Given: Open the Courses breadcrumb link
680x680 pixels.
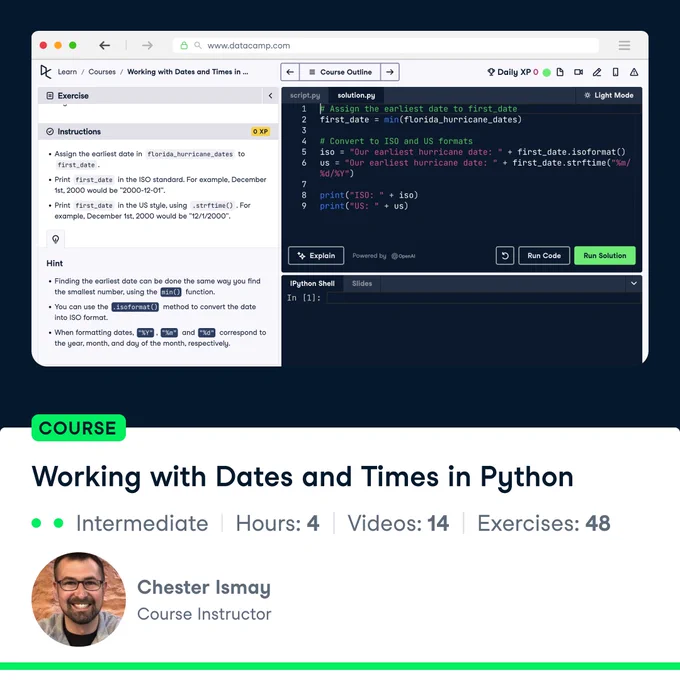Looking at the screenshot, I should pyautogui.click(x=102, y=72).
